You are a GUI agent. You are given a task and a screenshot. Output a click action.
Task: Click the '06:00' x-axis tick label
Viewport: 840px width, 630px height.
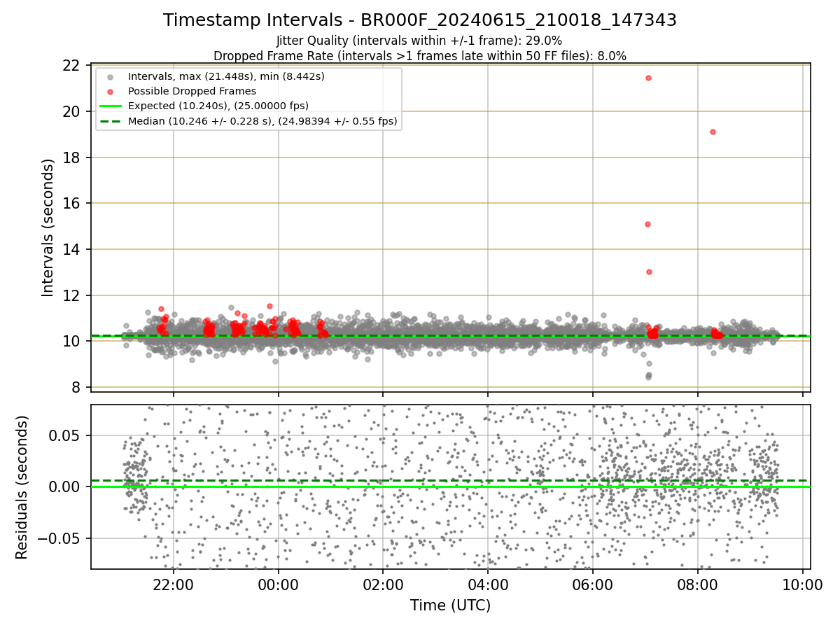coord(593,584)
